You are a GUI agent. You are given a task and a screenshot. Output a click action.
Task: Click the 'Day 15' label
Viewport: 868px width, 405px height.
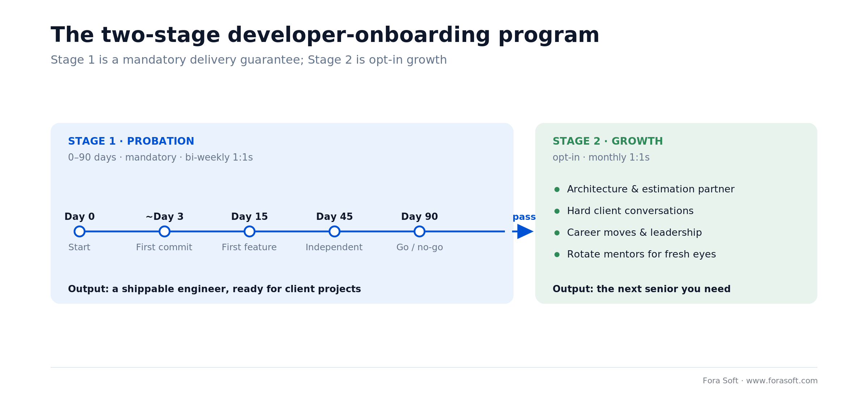coord(250,217)
